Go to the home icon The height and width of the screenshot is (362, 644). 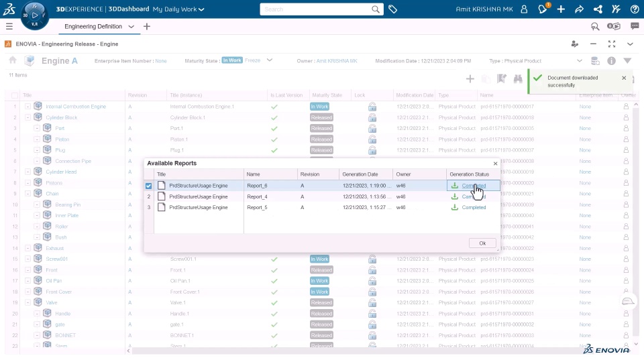tap(13, 60)
